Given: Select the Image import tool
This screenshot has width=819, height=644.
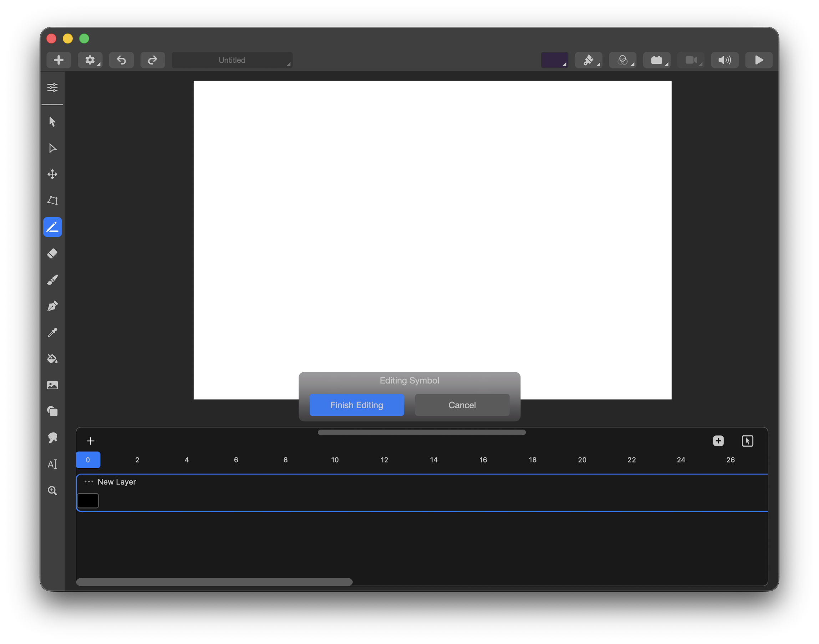Looking at the screenshot, I should pos(52,385).
